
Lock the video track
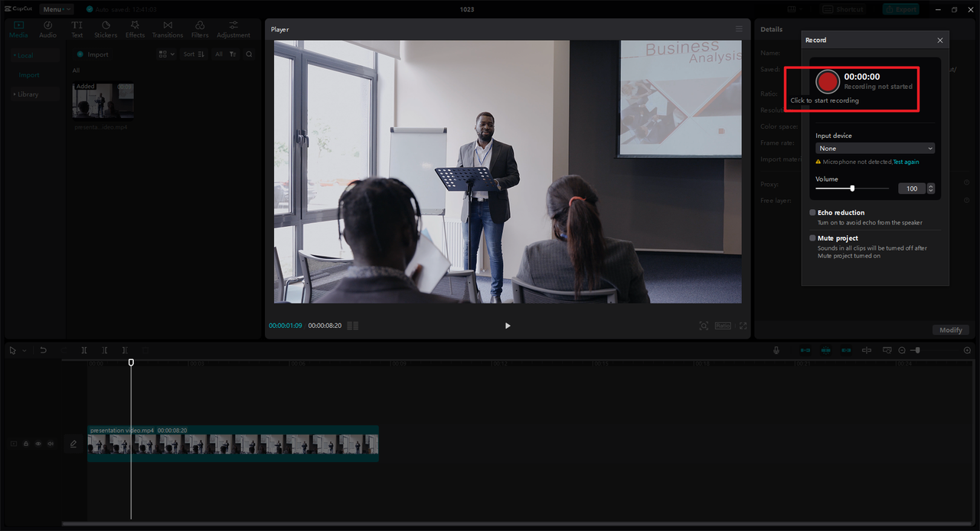(26, 444)
